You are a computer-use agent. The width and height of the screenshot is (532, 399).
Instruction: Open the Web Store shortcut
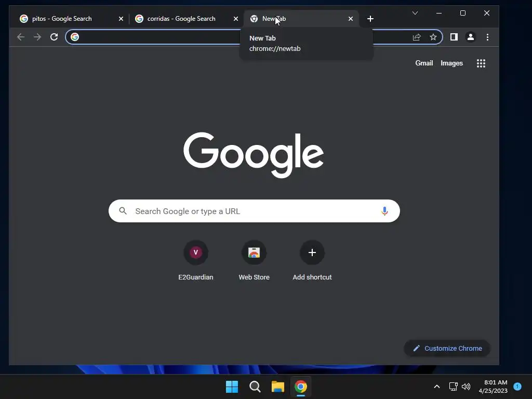[254, 260]
